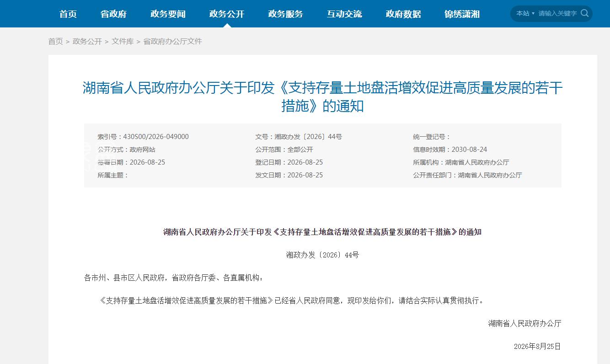Open 锦绣潇湘 in the top navigation
Image resolution: width=610 pixels, height=364 pixels.
tap(462, 14)
